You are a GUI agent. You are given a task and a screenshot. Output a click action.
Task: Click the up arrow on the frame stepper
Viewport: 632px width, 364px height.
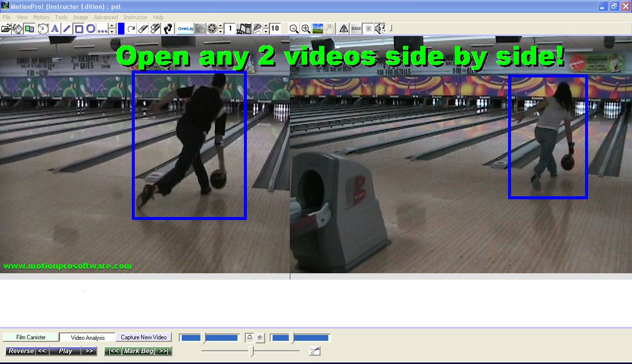(x=220, y=26)
